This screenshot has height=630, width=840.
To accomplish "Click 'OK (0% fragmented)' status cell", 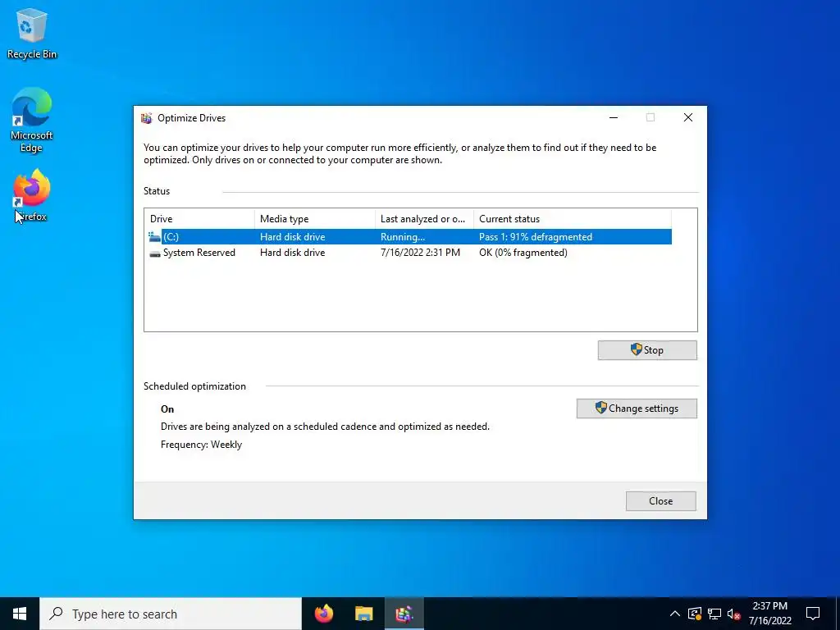I will click(x=523, y=253).
